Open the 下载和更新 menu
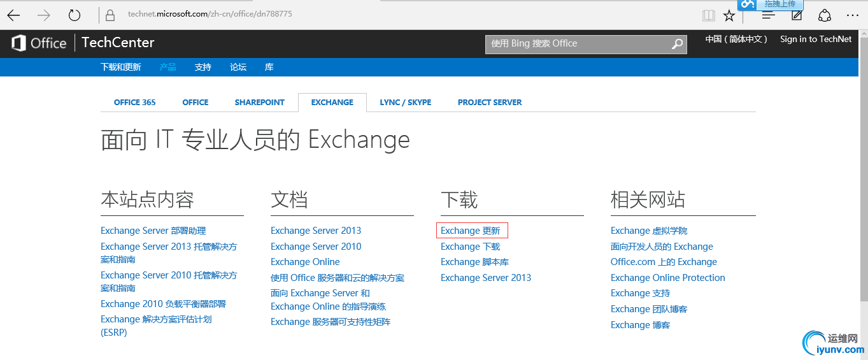This screenshot has width=868, height=360. 121,67
